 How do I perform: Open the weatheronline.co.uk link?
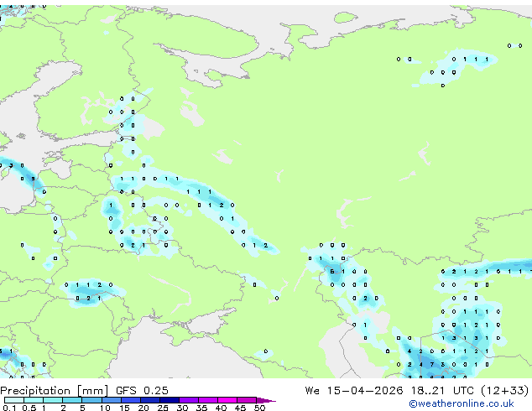coord(462,403)
